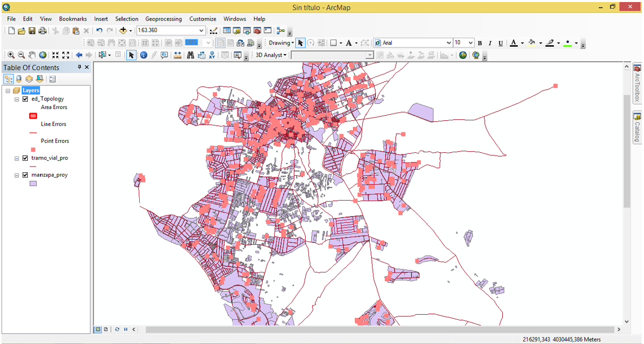
Task: Select the Zoom In tool
Action: point(11,55)
